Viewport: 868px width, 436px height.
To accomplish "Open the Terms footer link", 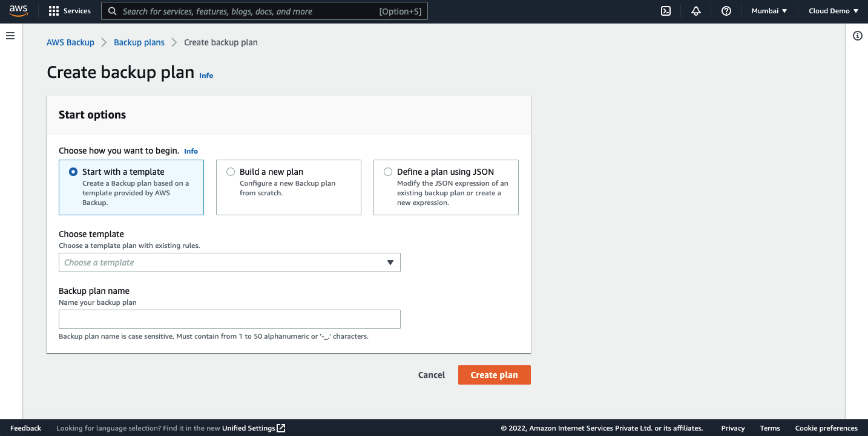I will [770, 428].
